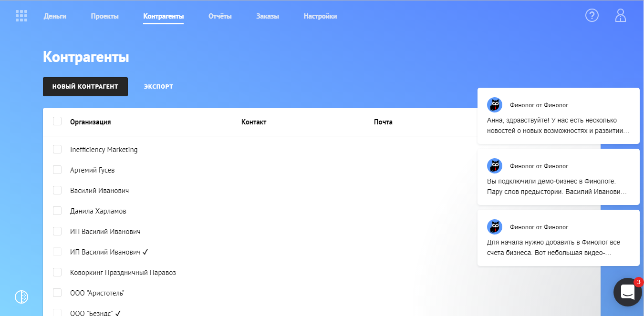Check the ООО "Аристотель" checkbox

(x=57, y=293)
